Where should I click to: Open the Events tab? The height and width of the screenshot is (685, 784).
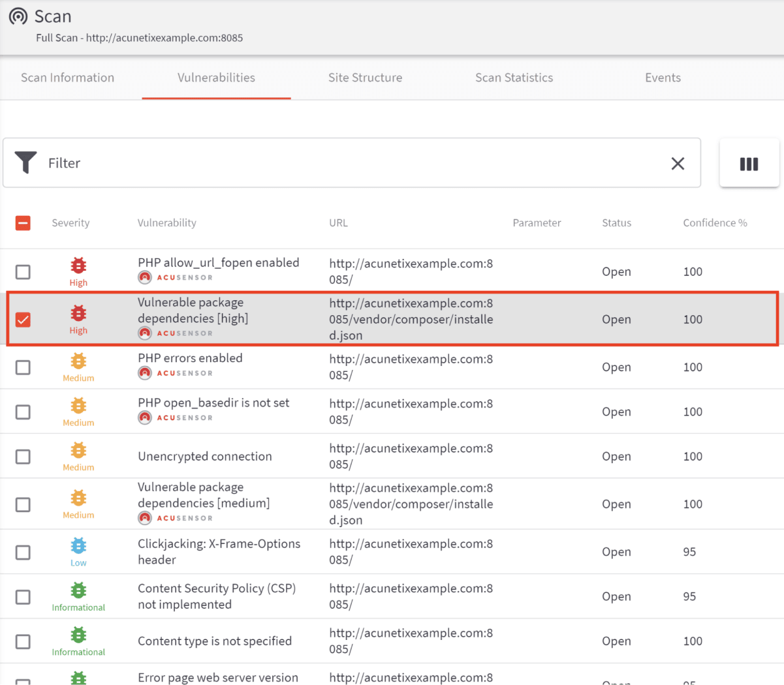point(663,78)
